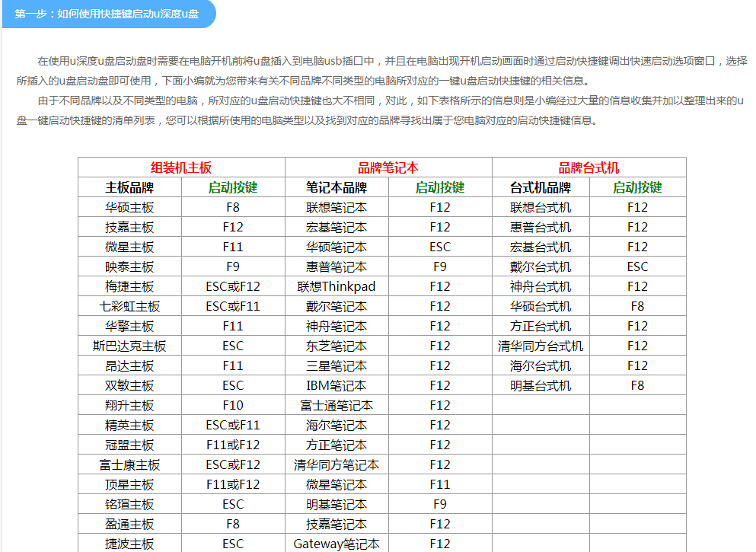Screen dimensions: 756x552
Task: Click the F8 key for 华硕台式机
Action: 637,306
